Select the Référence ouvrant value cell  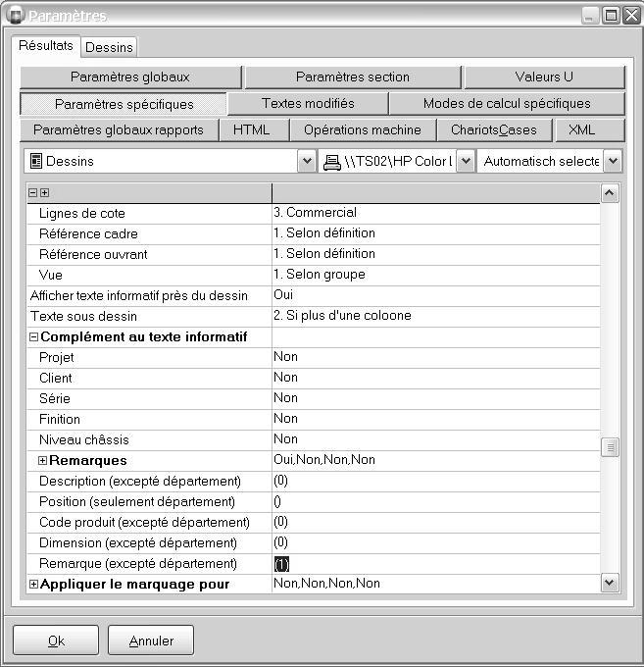click(436, 254)
